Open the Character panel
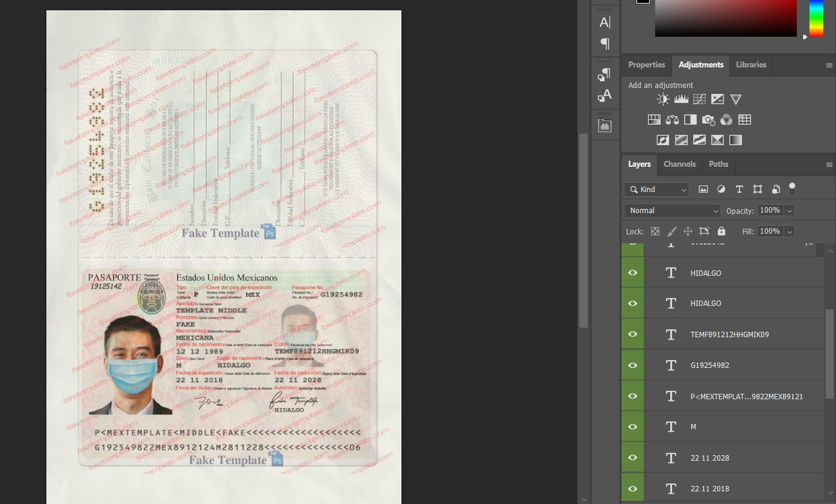The image size is (836, 504). (606, 23)
